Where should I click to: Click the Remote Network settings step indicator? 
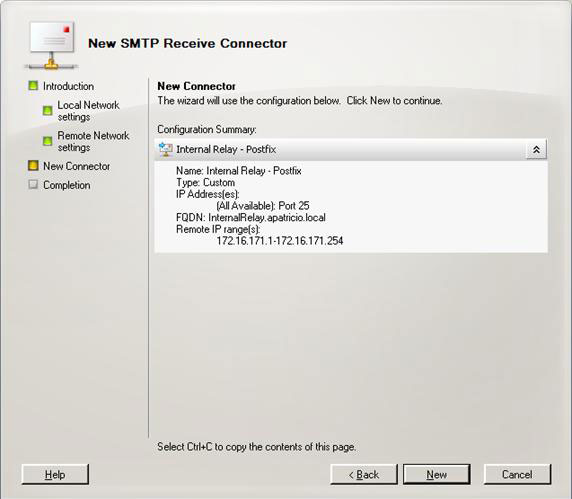(47, 141)
